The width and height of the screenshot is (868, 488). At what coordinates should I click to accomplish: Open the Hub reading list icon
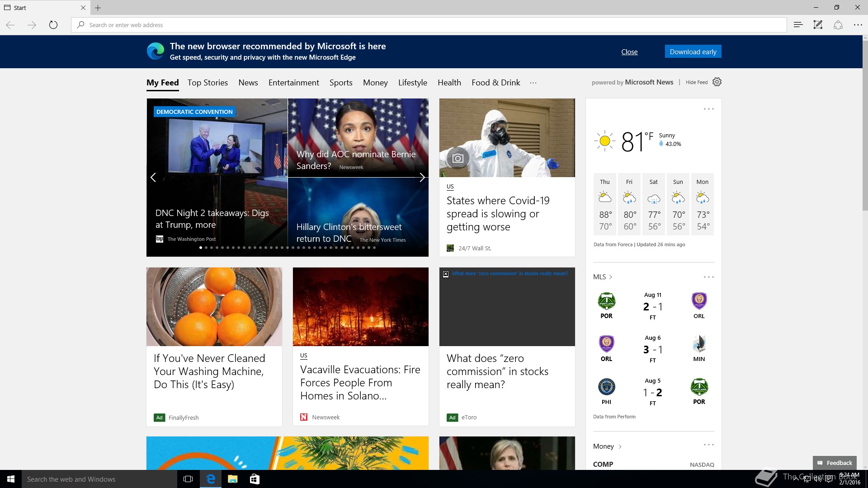pos(798,25)
